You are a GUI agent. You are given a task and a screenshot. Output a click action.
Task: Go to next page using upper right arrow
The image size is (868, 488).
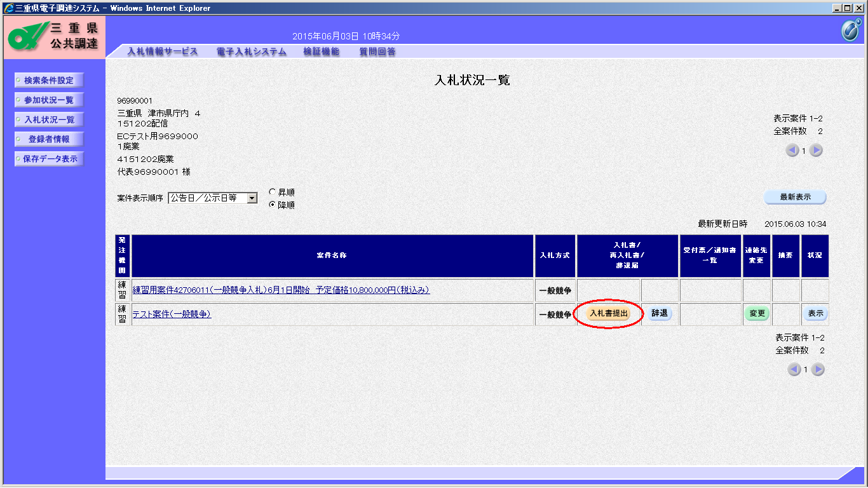click(x=817, y=151)
